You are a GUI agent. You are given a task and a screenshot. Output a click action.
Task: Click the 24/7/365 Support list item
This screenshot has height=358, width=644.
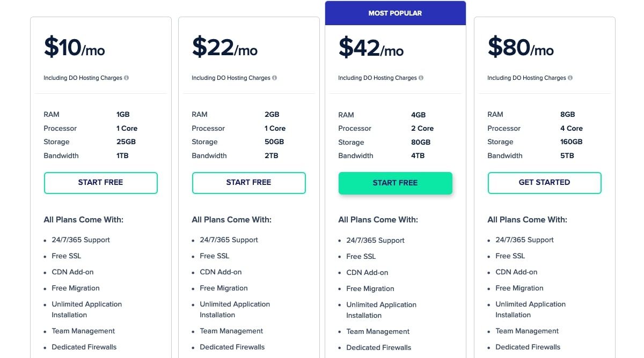tap(81, 240)
